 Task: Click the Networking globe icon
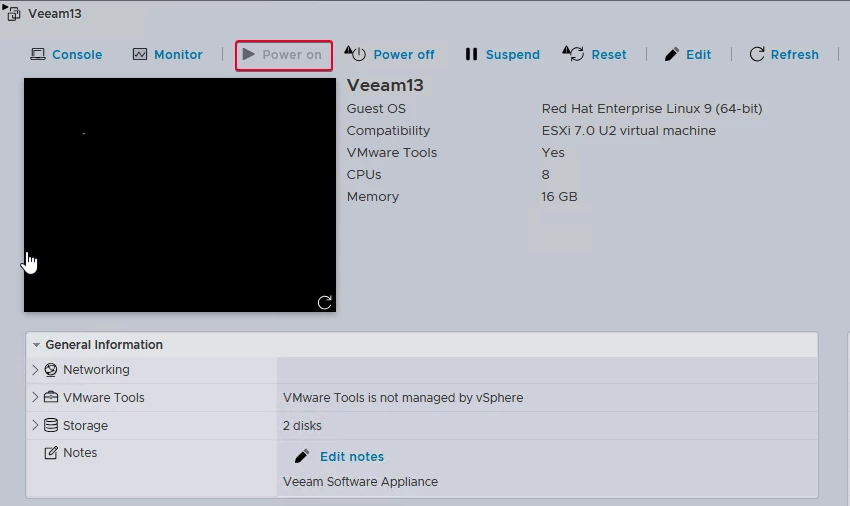click(x=51, y=370)
